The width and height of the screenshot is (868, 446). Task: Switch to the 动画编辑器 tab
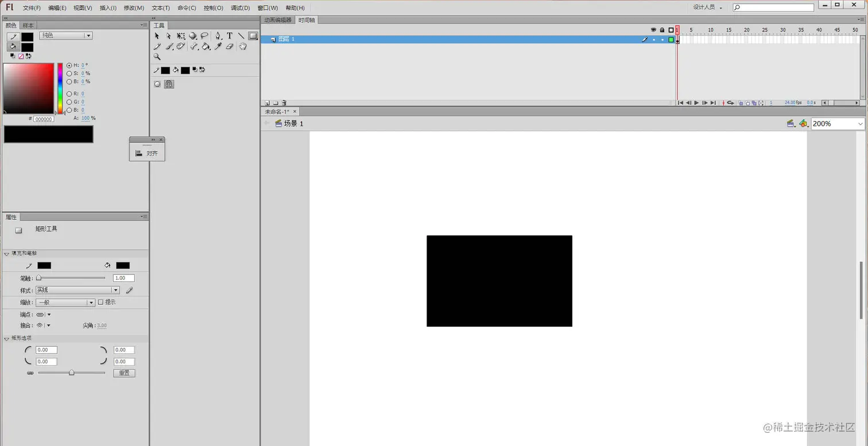[x=277, y=20]
